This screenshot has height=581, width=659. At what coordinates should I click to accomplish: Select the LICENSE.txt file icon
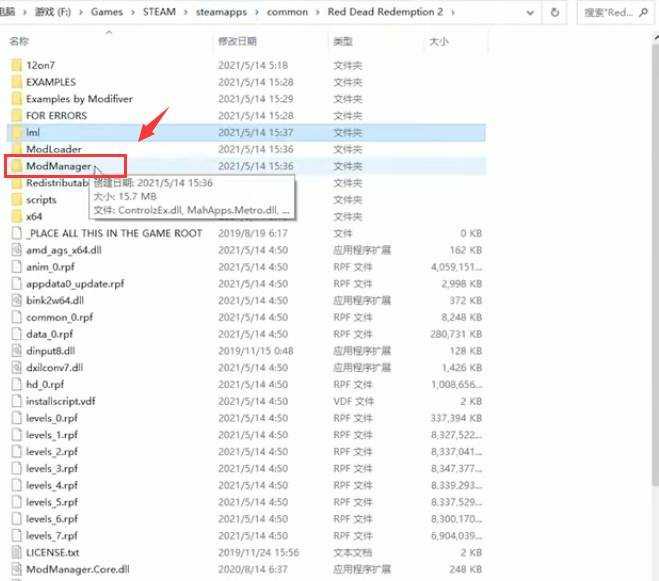(x=16, y=552)
